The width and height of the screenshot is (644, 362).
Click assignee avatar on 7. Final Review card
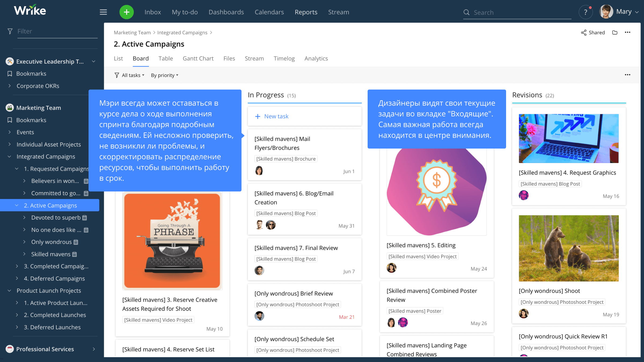[259, 271]
